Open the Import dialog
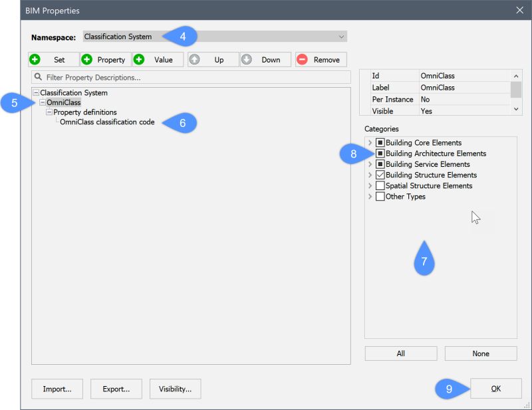This screenshot has height=410, width=532. pos(57,389)
